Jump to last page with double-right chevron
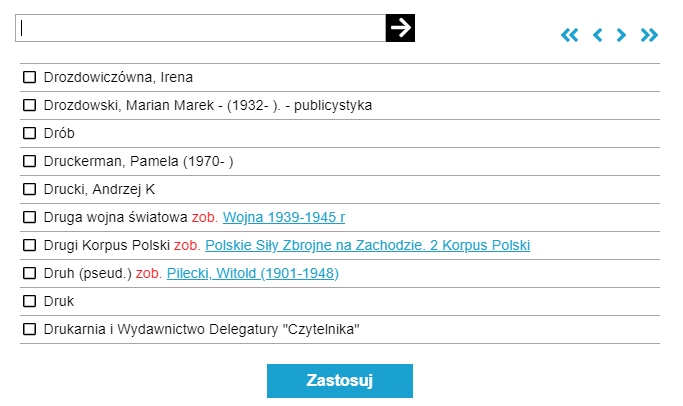This screenshot has width=683, height=406. [x=650, y=36]
